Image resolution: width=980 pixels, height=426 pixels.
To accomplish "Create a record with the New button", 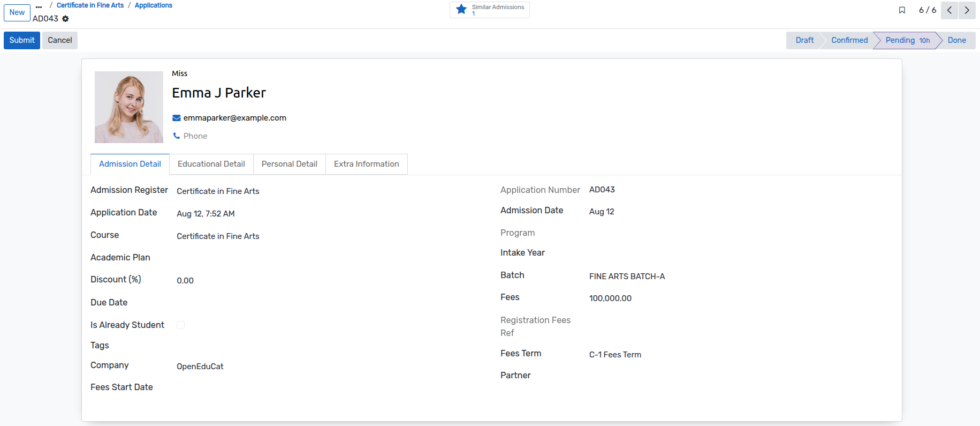I will [17, 12].
